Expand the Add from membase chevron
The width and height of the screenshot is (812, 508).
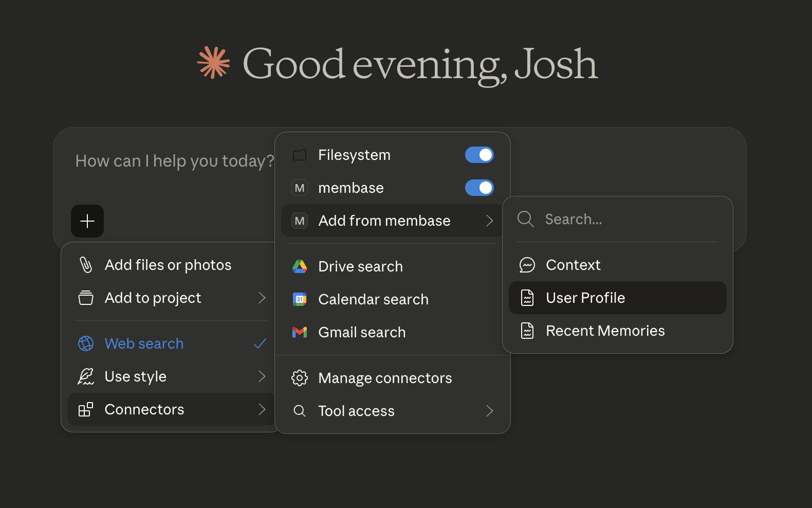tap(489, 221)
